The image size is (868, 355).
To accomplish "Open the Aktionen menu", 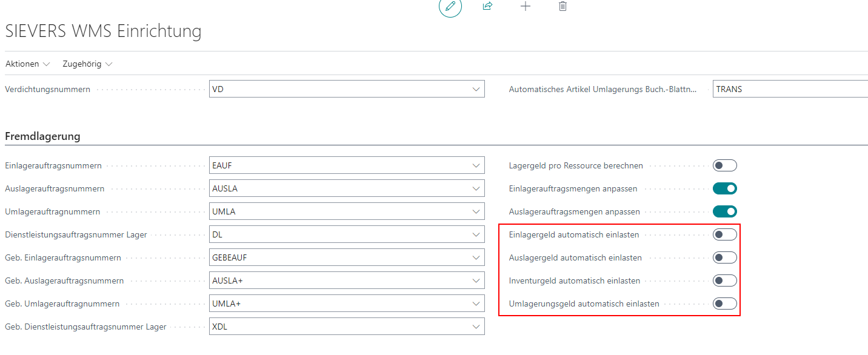I will 28,64.
